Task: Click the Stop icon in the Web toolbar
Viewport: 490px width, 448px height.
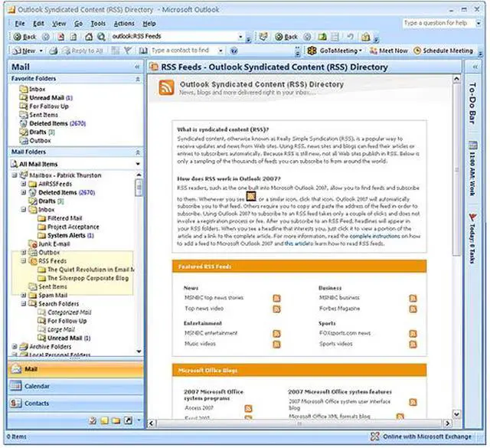Action: [x=61, y=37]
